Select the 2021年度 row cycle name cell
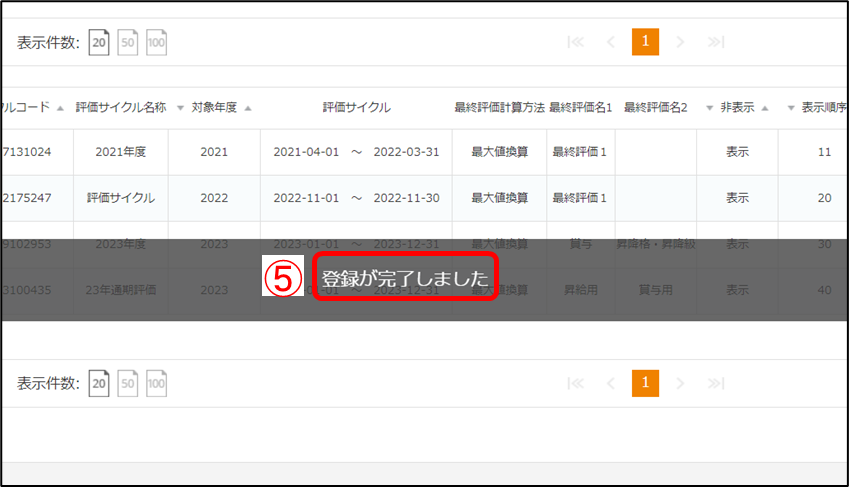 point(121,153)
